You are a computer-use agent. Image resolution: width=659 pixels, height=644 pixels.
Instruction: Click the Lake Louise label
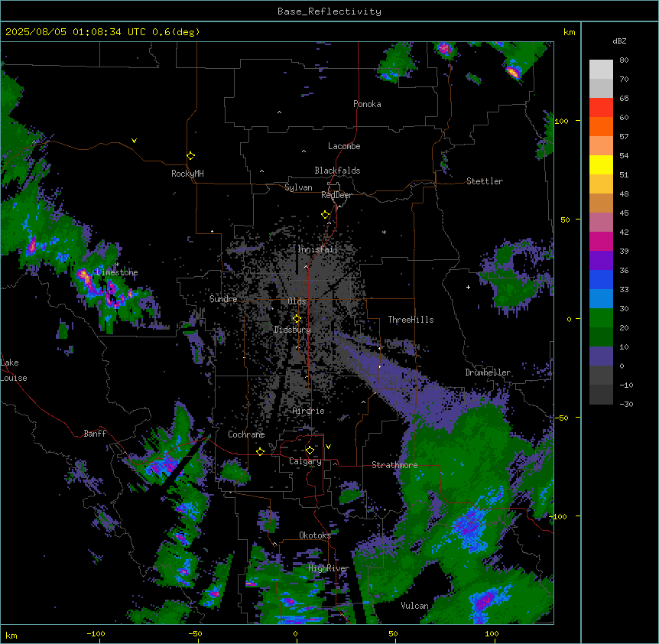point(14,370)
